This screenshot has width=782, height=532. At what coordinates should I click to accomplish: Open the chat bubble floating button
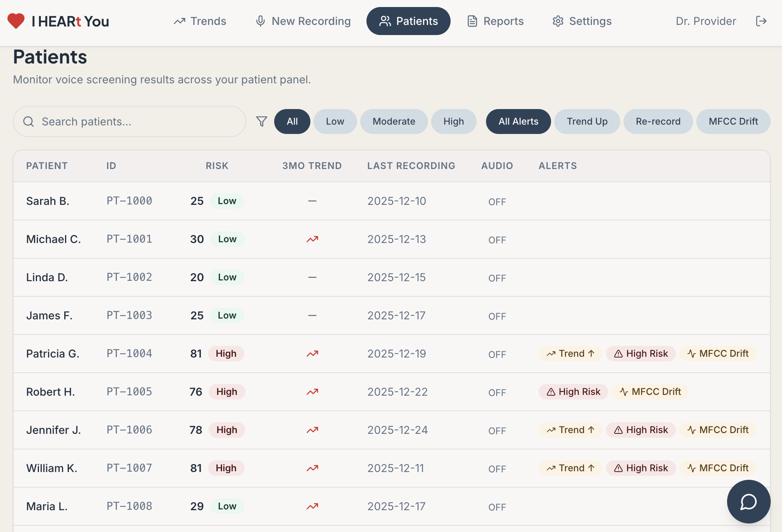click(x=748, y=502)
